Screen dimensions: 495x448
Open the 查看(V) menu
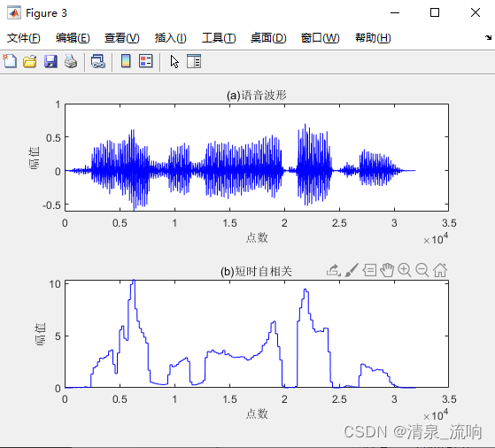pyautogui.click(x=122, y=38)
